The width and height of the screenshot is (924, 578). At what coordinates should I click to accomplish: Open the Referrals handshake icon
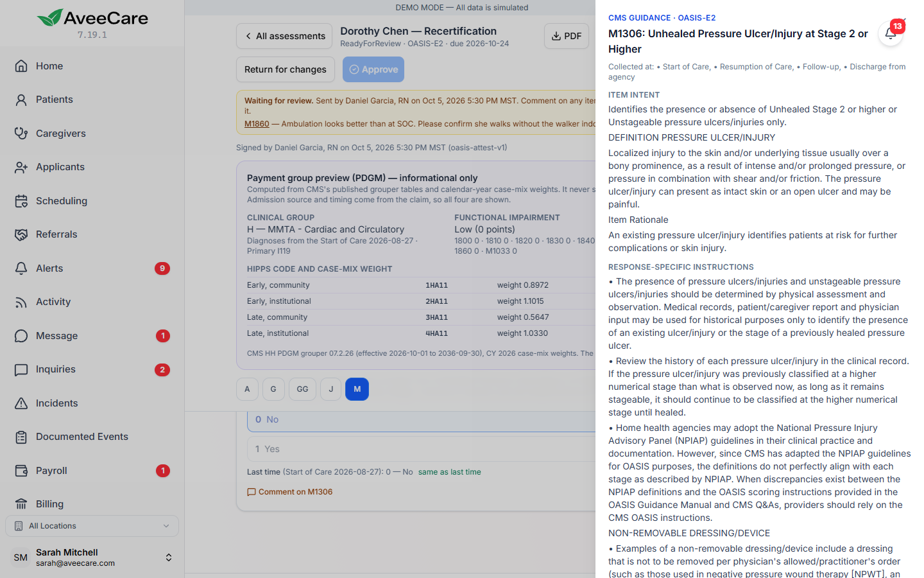pyautogui.click(x=21, y=234)
